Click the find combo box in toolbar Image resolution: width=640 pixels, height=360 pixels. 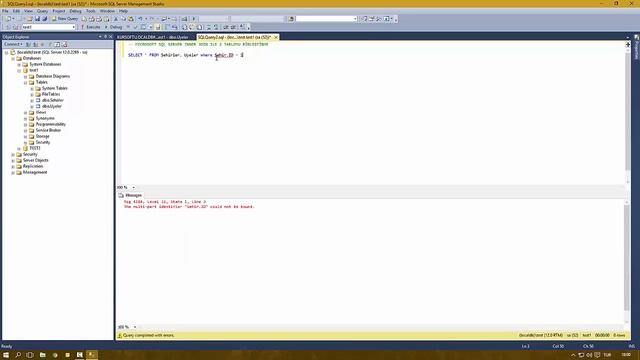[x=326, y=19]
